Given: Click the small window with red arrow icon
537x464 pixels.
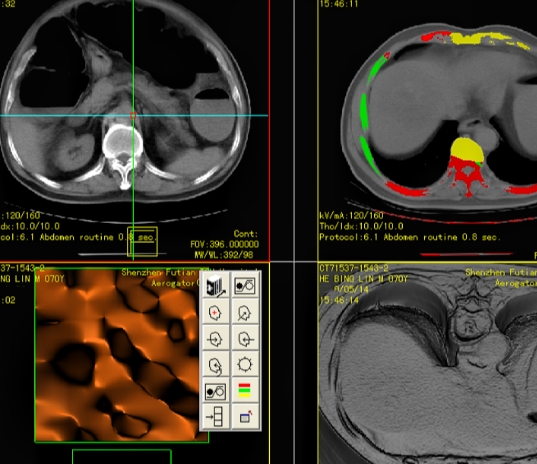Looking at the screenshot, I should [x=245, y=416].
